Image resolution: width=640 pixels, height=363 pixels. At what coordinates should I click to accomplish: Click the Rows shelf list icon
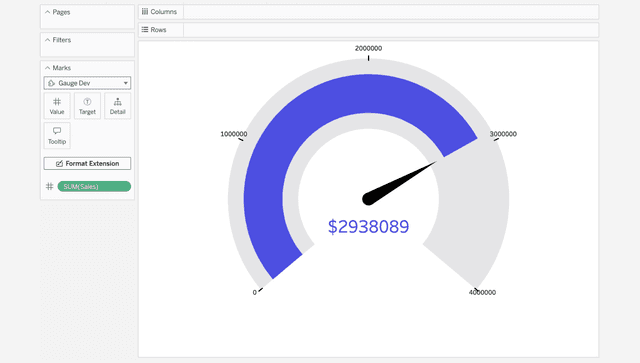145,29
